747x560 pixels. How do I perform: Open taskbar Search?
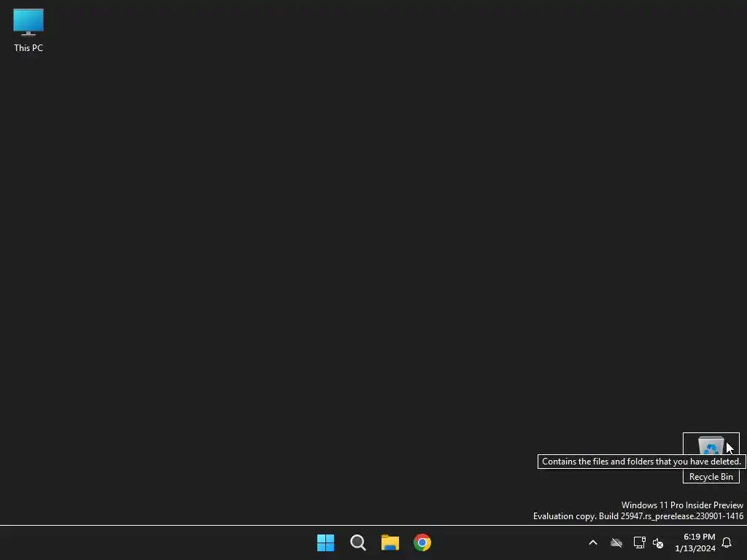[357, 542]
